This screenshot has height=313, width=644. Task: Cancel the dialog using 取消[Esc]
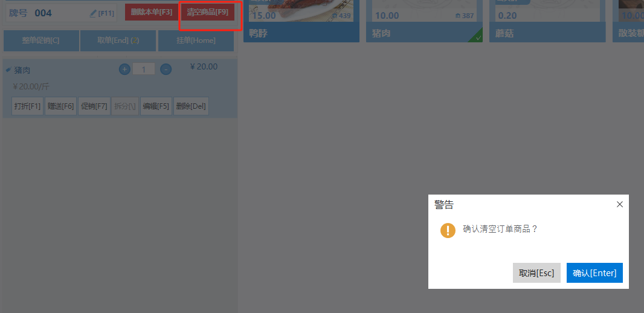tap(536, 273)
